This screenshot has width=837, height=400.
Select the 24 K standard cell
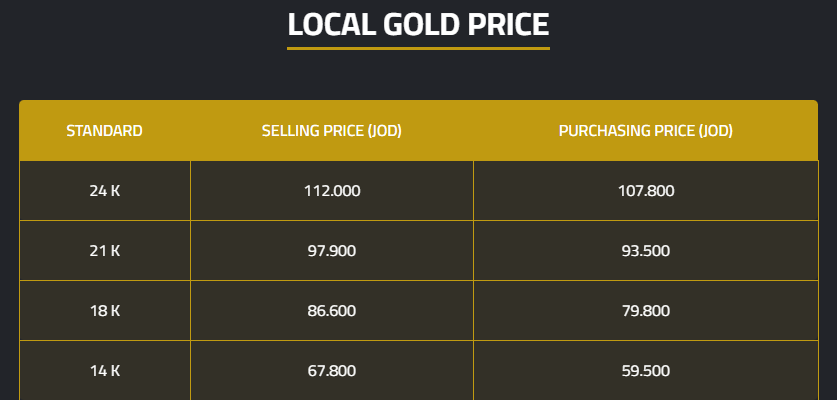[104, 191]
